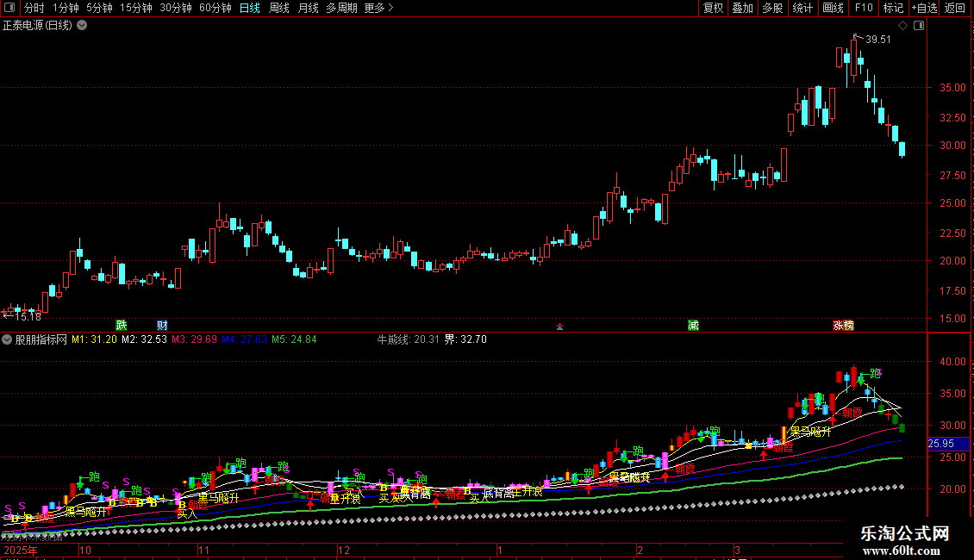This screenshot has width=974, height=560.
Task: Click the green 跌 event marker
Action: pyautogui.click(x=122, y=325)
